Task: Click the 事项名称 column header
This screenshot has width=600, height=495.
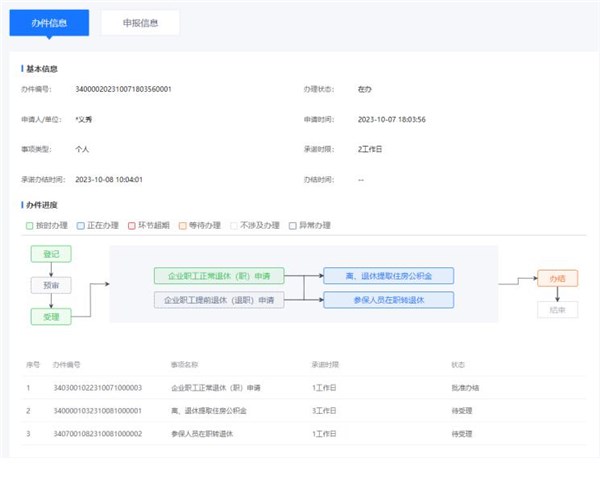Action: click(x=184, y=365)
